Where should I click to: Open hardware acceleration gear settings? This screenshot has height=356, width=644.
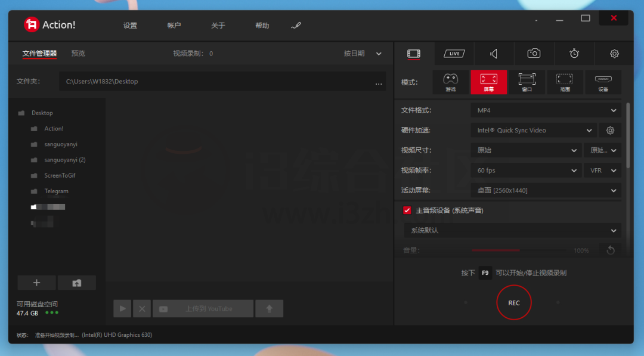(x=610, y=130)
